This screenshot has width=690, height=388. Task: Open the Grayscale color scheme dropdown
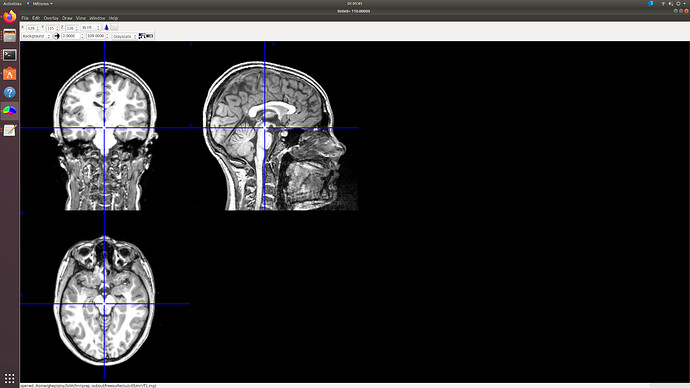click(125, 36)
